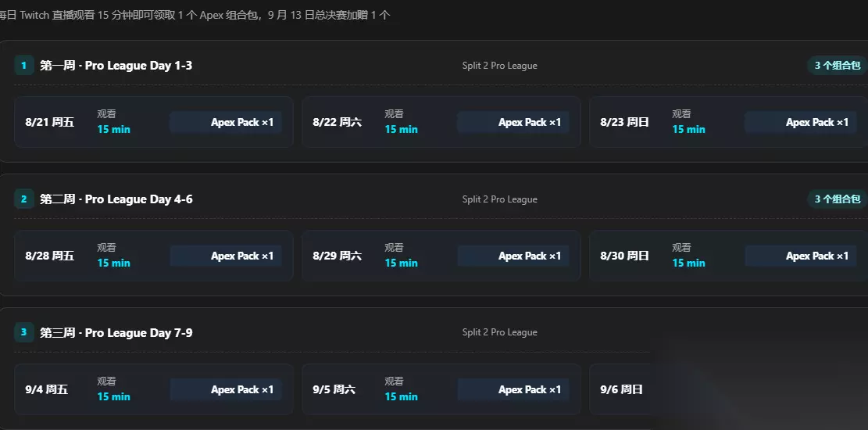Click the 3 个组合包 badge for week one

tap(837, 66)
